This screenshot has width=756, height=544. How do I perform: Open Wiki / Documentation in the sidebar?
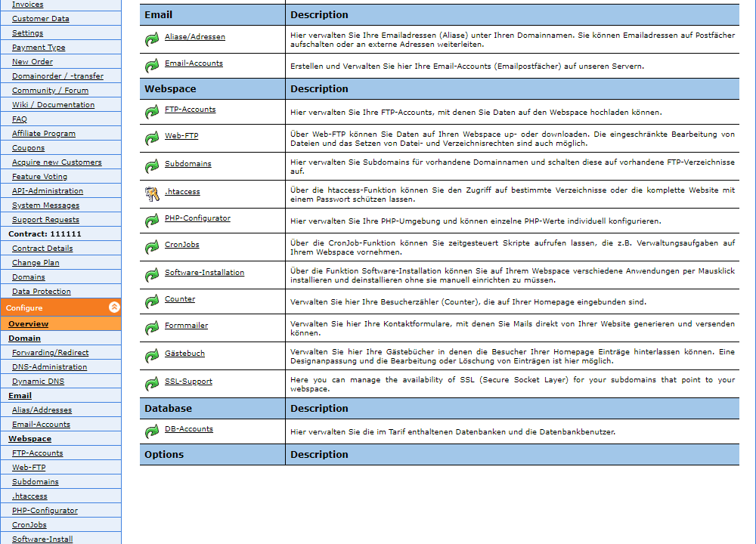[x=53, y=105]
